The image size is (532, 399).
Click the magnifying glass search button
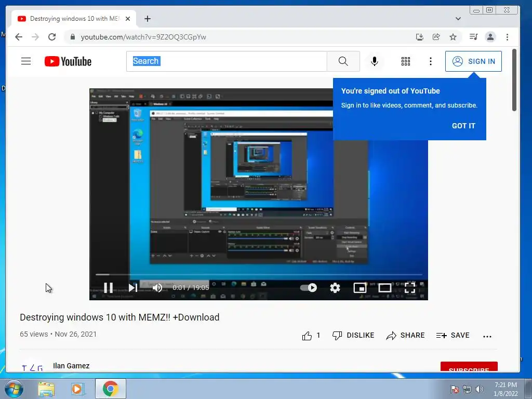(x=343, y=61)
